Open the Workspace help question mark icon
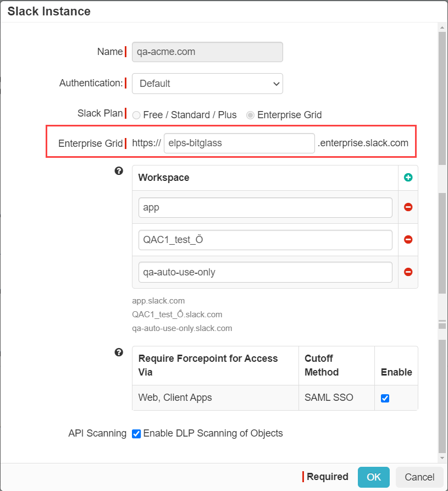Image resolution: width=448 pixels, height=491 pixels. [x=119, y=171]
